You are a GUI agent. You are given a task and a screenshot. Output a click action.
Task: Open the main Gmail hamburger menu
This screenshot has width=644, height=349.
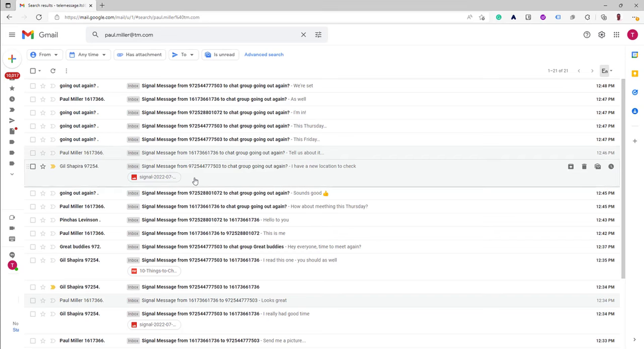12,34
